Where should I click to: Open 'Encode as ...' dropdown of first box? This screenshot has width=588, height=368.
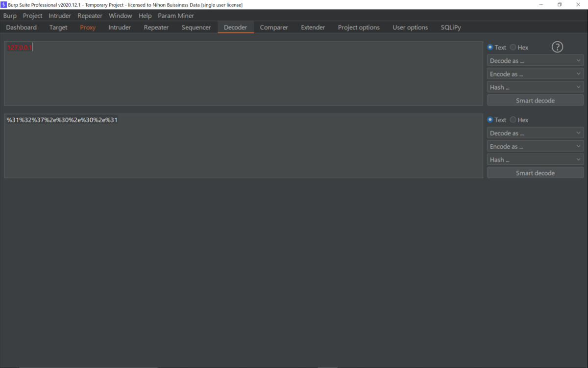click(x=535, y=74)
